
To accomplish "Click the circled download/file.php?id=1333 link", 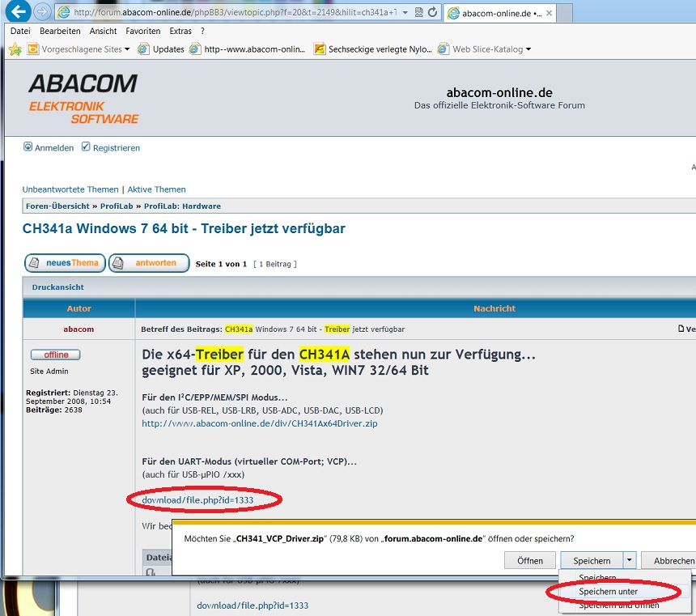I will (197, 500).
